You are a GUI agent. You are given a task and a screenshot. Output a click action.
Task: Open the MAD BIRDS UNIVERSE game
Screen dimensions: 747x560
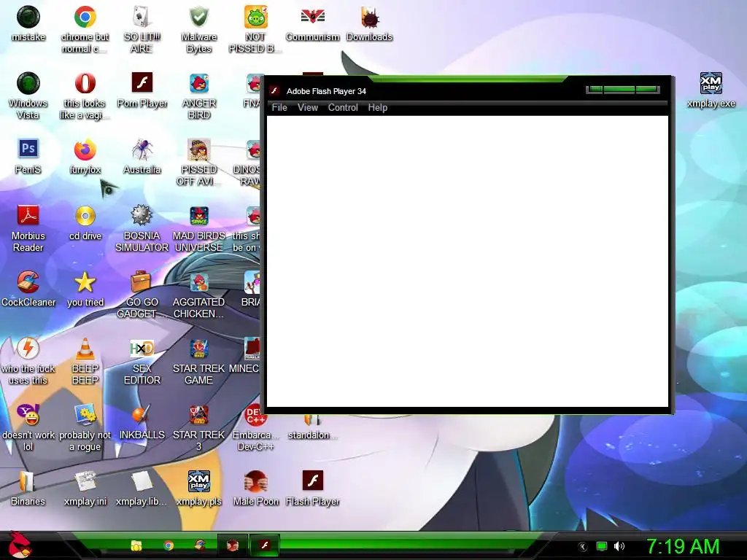click(x=199, y=227)
